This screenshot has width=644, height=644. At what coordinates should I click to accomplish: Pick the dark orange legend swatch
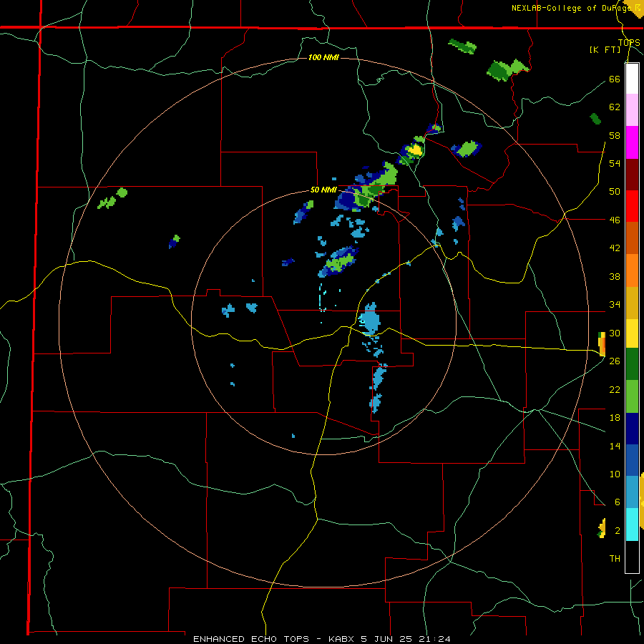click(x=632, y=238)
